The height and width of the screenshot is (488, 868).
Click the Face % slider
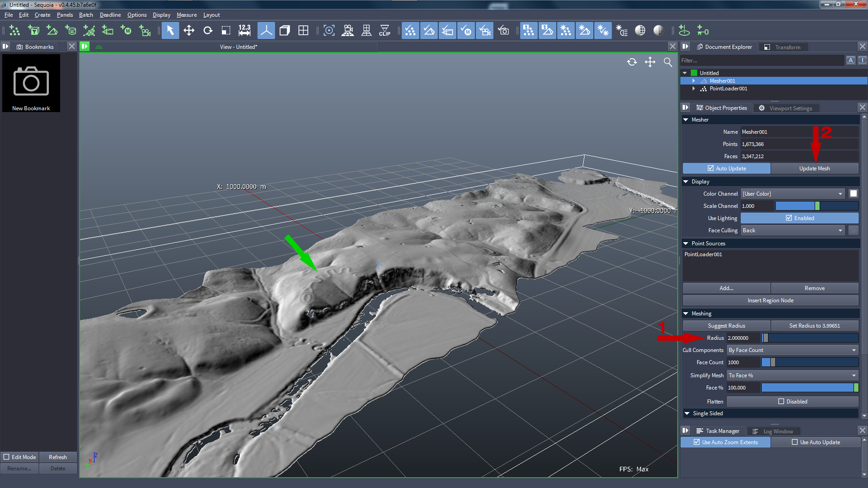tap(809, 388)
